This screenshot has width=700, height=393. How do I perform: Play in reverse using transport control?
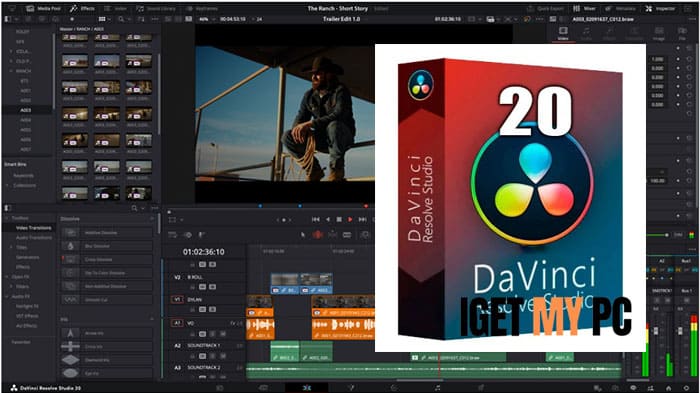[328, 219]
